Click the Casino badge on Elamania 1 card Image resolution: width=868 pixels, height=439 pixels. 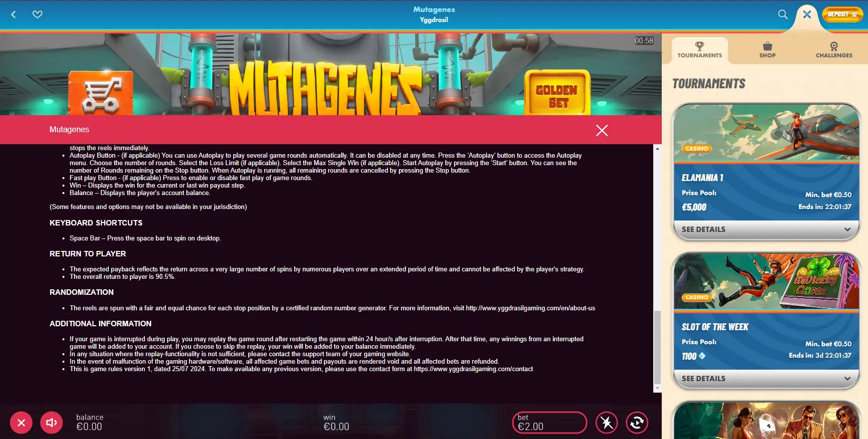pos(697,149)
